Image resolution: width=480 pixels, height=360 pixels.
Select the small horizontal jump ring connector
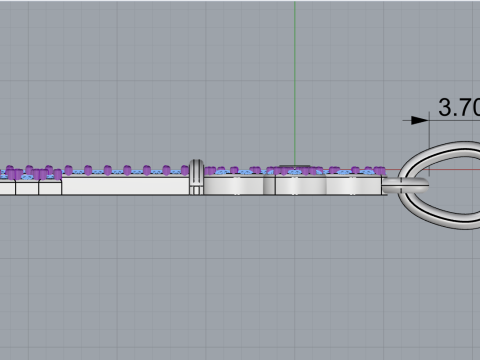click(405, 185)
